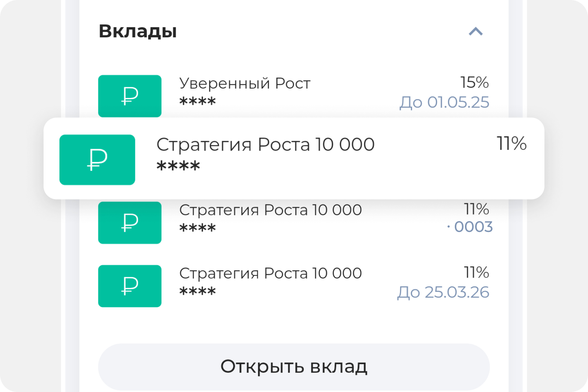This screenshot has height=392, width=588.
Task: Click the ruble icon in the highlighted card
Action: point(97,160)
